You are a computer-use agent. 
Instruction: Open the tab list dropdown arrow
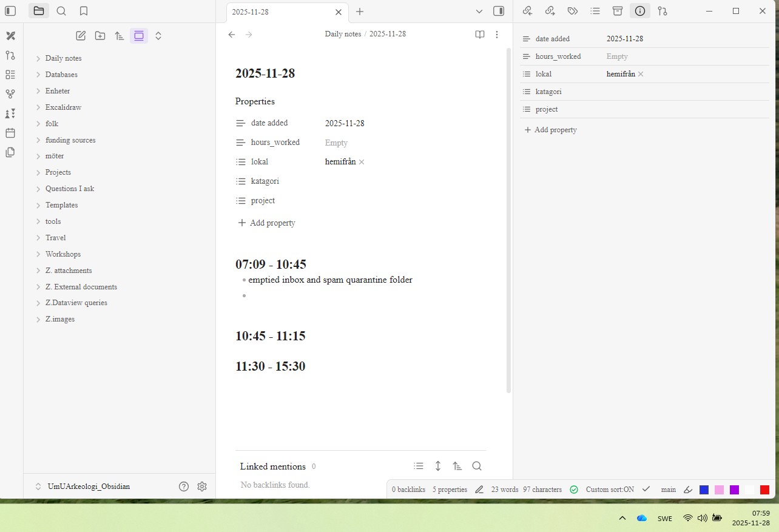coord(479,12)
